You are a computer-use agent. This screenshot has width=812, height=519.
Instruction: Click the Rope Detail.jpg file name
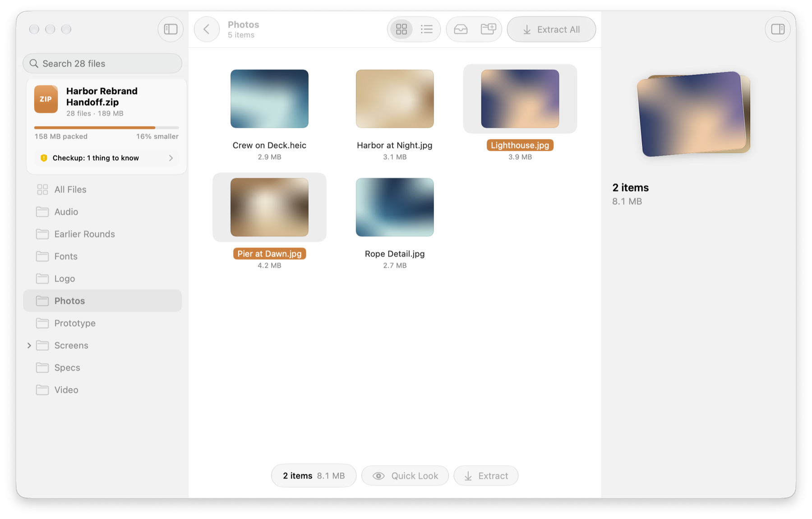tap(395, 254)
